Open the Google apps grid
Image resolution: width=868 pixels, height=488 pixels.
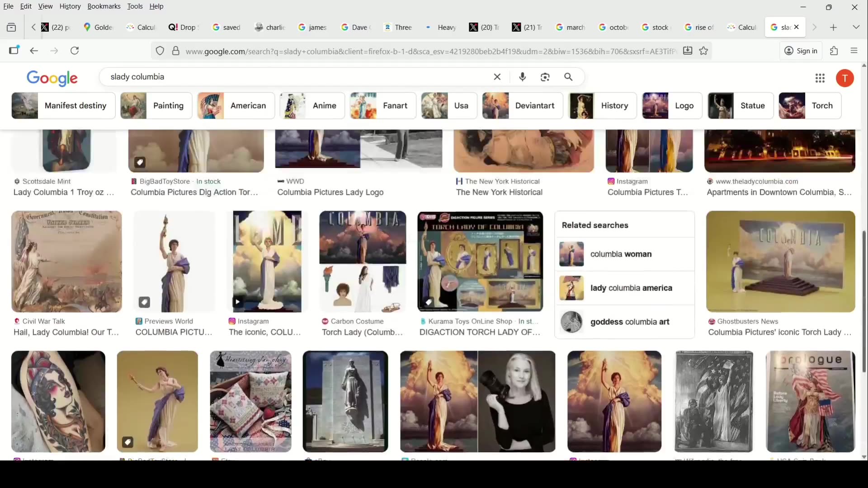click(x=820, y=79)
